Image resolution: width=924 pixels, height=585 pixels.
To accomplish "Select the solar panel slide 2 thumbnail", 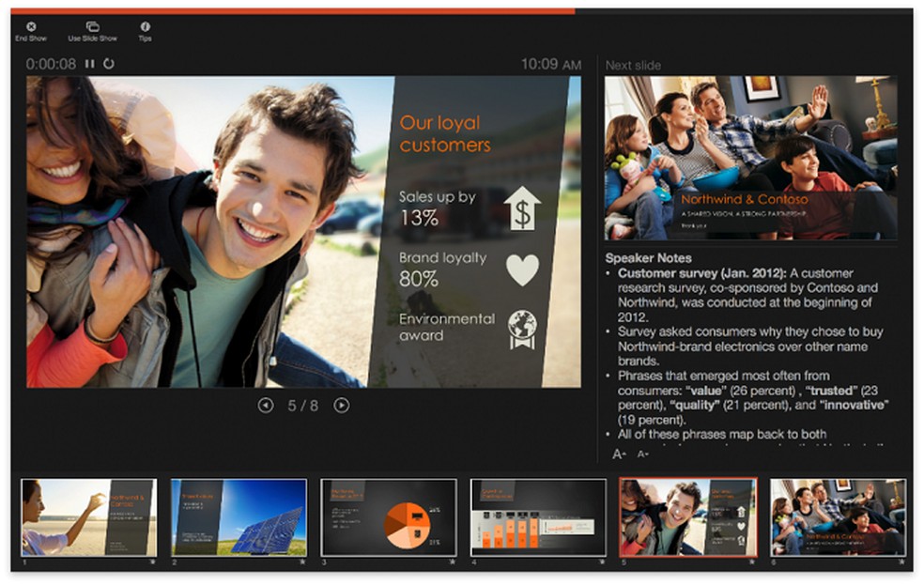I will 238,517.
